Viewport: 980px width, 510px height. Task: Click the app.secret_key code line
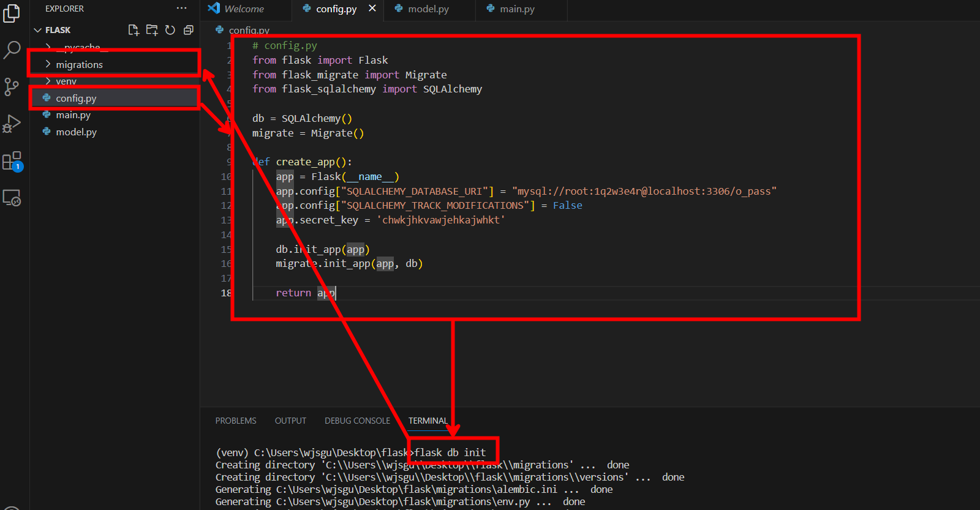pyautogui.click(x=391, y=220)
